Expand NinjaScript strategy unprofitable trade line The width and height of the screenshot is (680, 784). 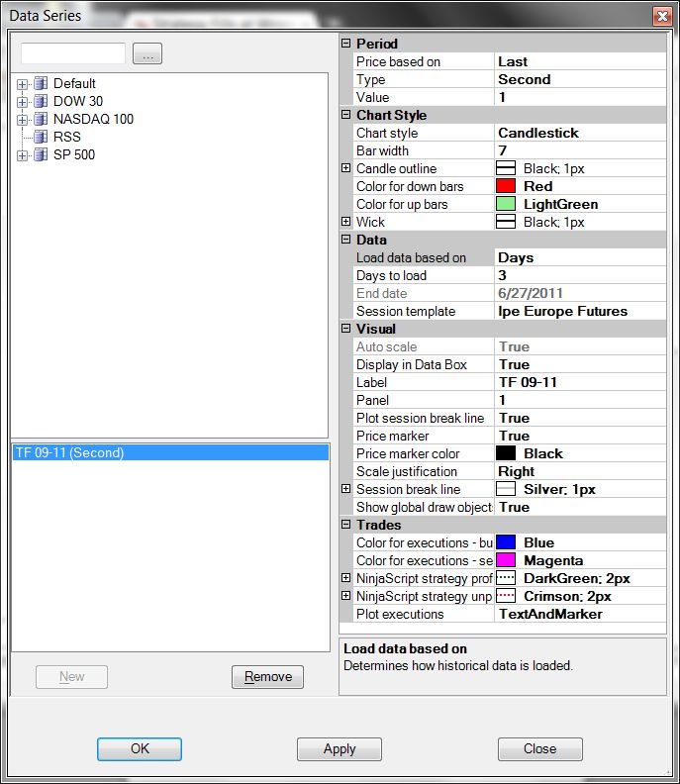coord(345,596)
